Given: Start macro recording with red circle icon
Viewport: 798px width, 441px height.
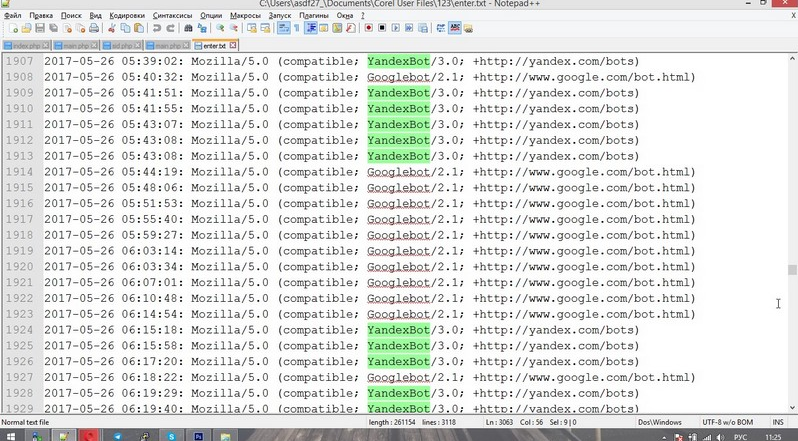Looking at the screenshot, I should pyautogui.click(x=368, y=29).
